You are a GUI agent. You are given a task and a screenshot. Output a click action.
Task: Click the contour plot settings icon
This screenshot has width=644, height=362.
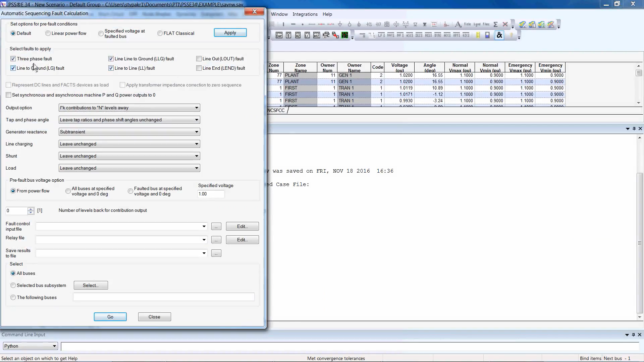point(532,24)
